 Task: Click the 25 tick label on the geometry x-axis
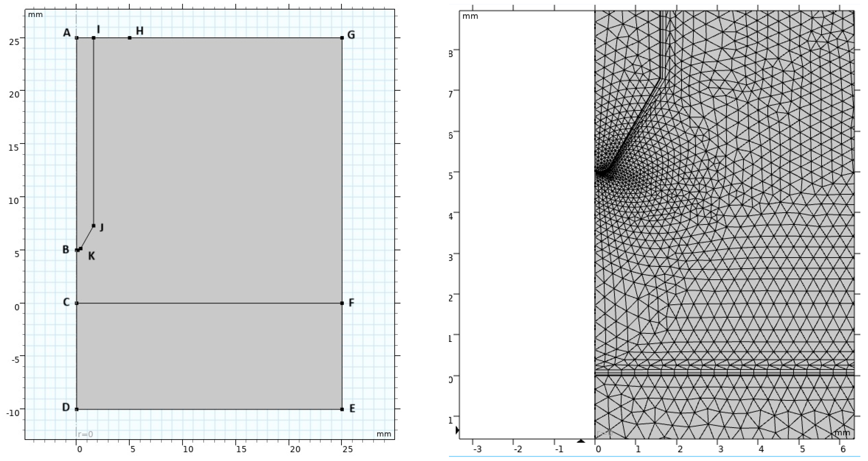coord(347,449)
